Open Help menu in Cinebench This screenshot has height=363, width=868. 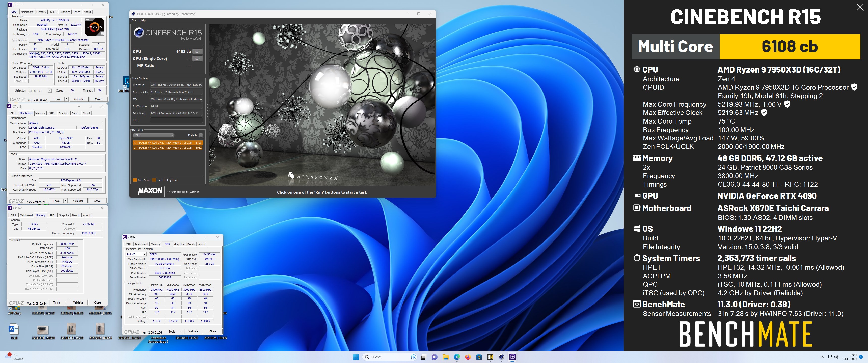143,20
